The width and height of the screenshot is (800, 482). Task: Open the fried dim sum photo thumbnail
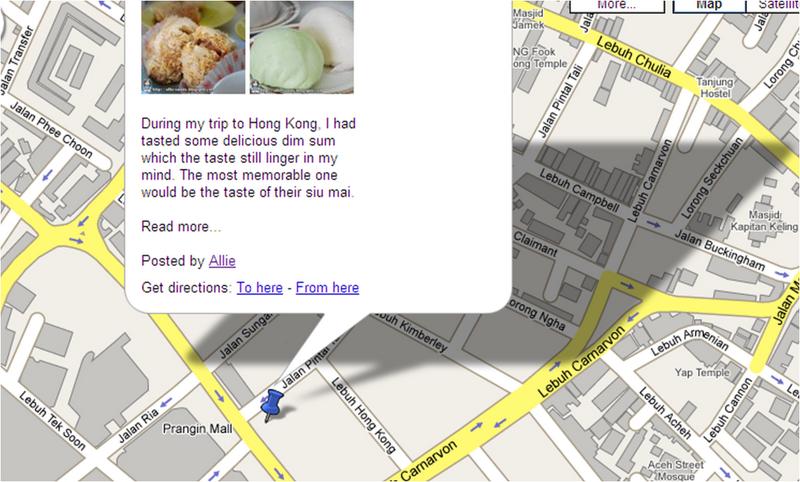(193, 47)
